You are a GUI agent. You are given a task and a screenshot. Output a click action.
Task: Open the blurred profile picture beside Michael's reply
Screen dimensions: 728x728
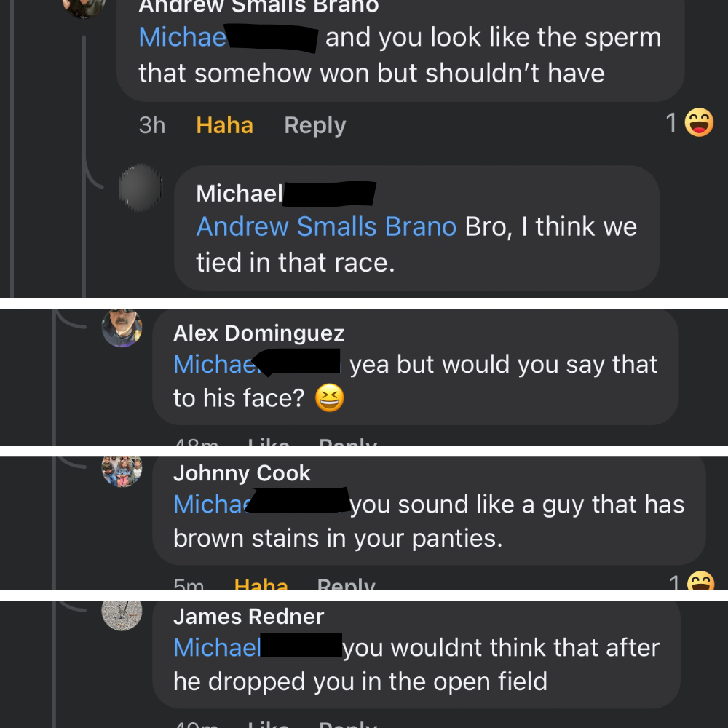tap(140, 189)
